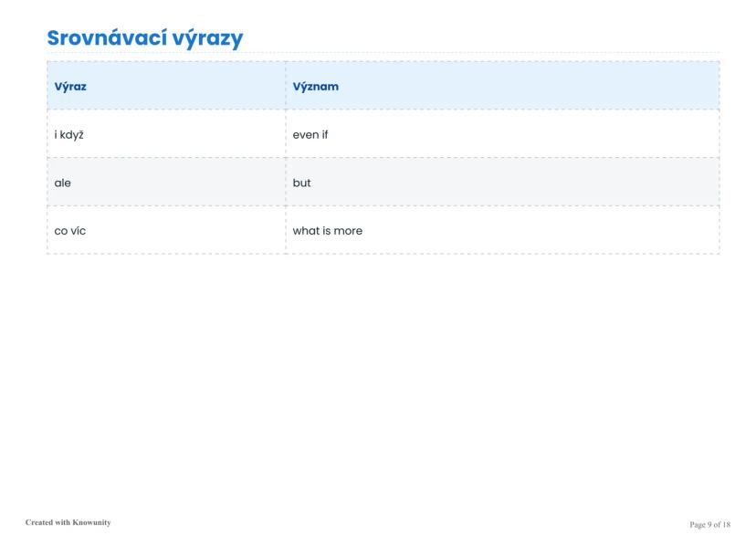Viewport: 756px width, 535px height.
Task: Click the word "what" in the last row
Action: pos(306,231)
